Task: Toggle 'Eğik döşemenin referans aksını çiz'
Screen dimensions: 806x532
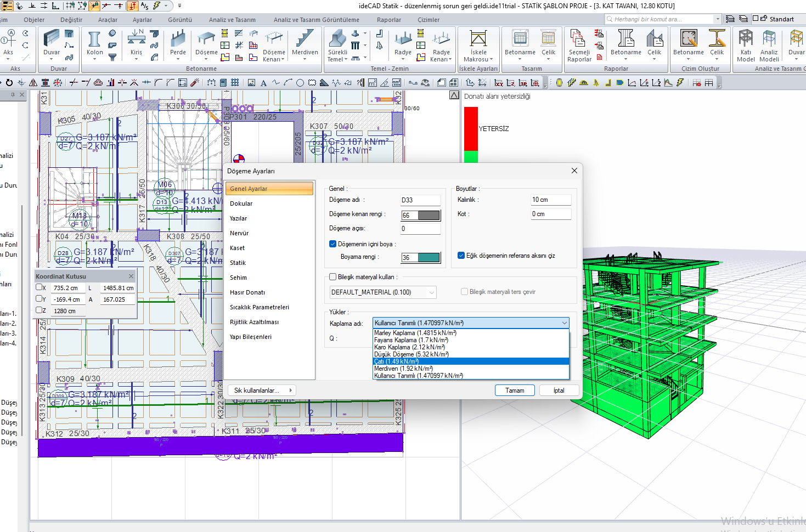Action: (x=461, y=256)
